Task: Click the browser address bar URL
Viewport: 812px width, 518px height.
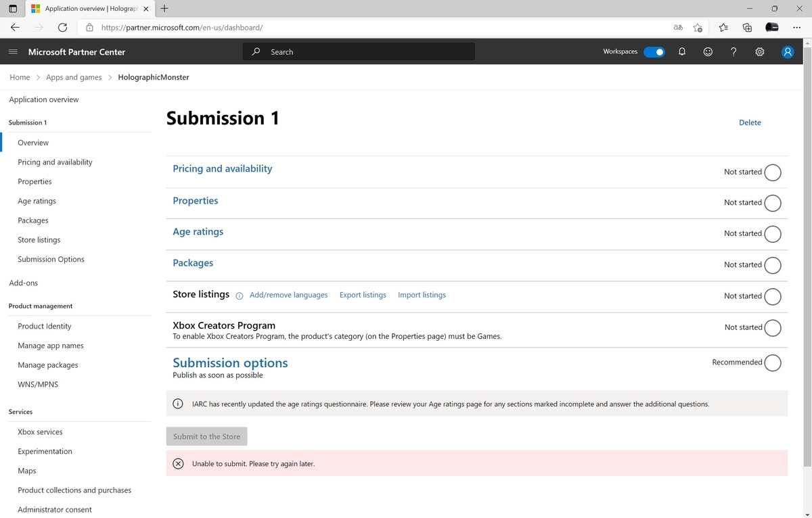Action: 181,28
